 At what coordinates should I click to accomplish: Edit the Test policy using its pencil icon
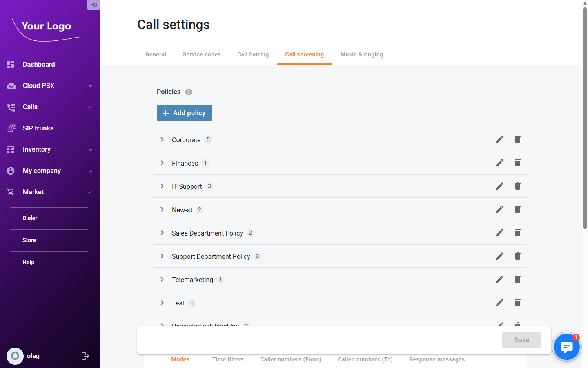coord(499,303)
